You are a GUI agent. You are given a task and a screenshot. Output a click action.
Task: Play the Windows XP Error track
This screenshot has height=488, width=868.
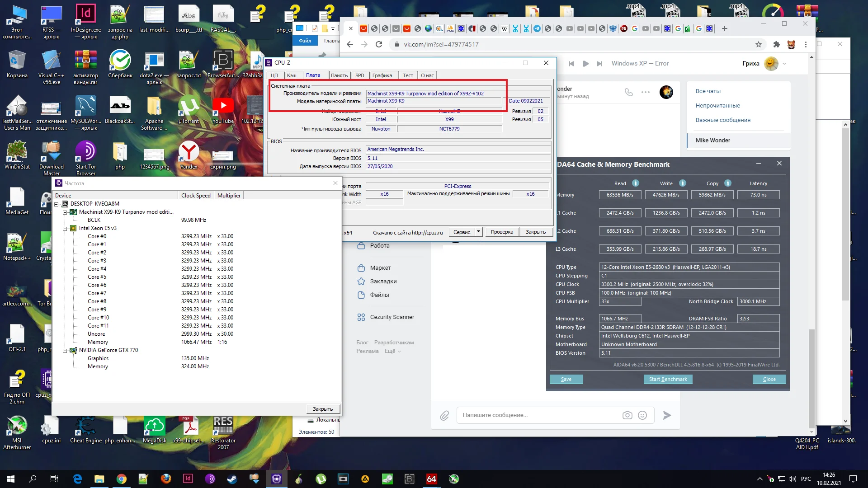coord(585,64)
